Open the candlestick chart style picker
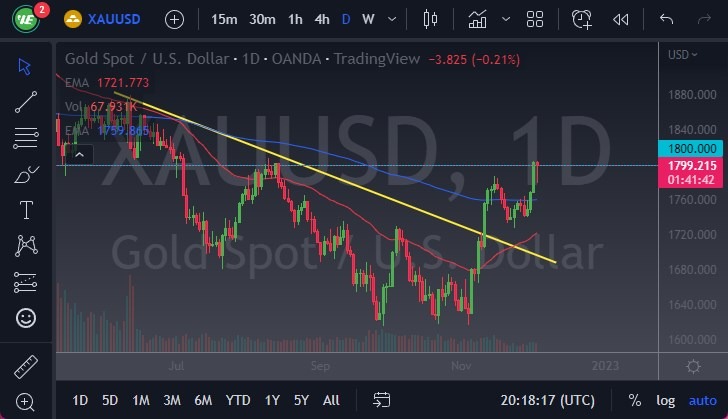Screen dimensions: 728x419 pos(431,19)
